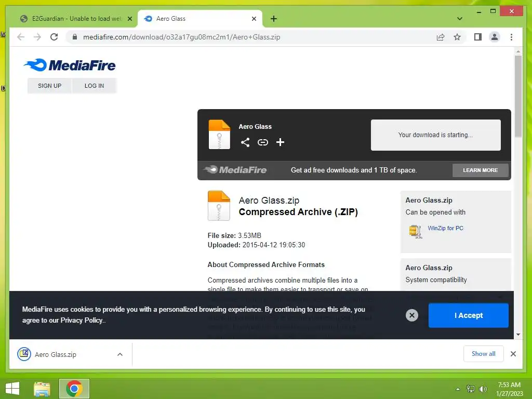Screen dimensions: 532x399
Task: Close the E2Guardian tab
Action: pyautogui.click(x=129, y=19)
